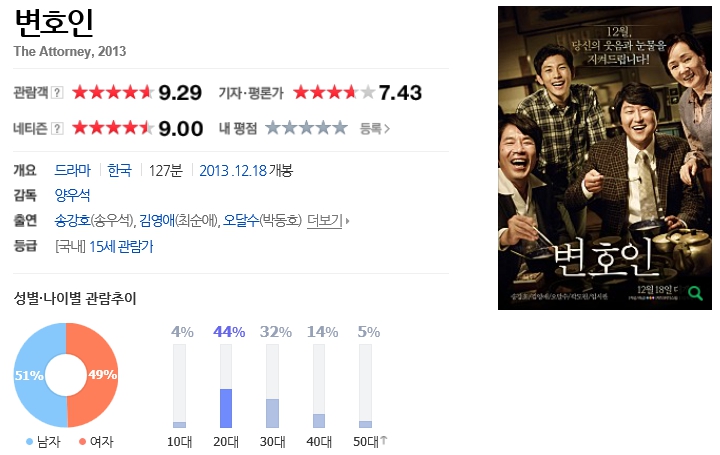Open actor 오달수 profile link
Screen dimensions: 720x455
click(x=241, y=221)
